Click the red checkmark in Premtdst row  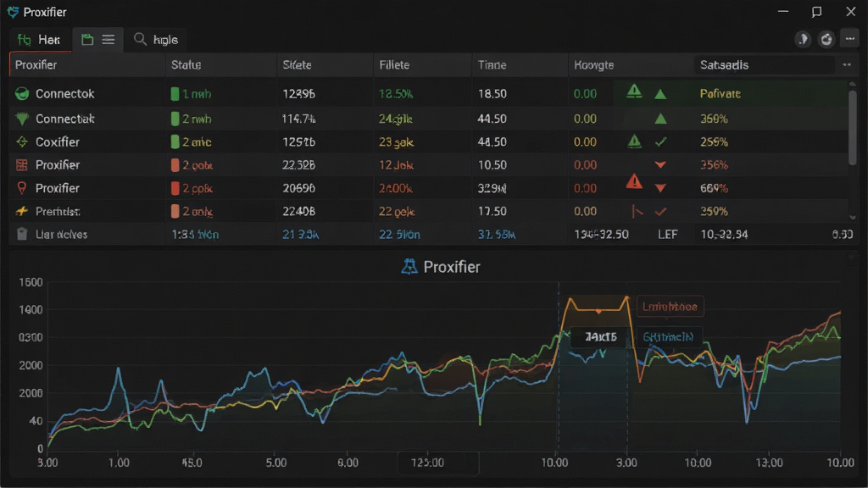pyautogui.click(x=660, y=211)
